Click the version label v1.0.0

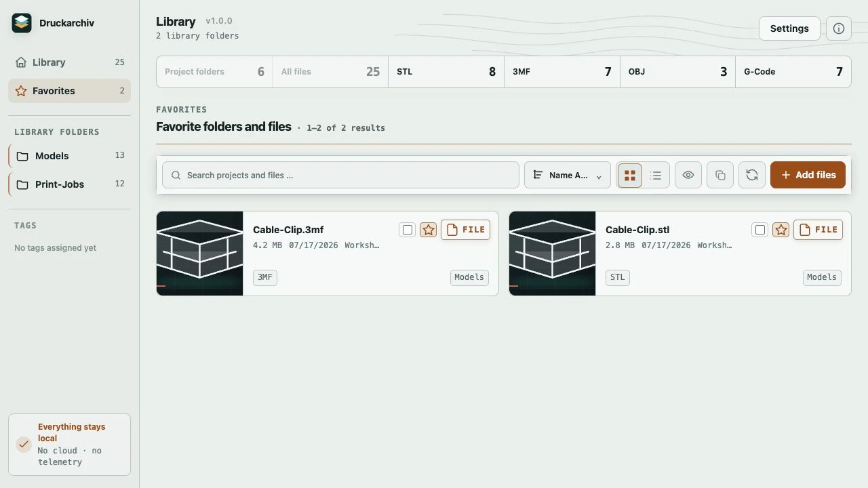coord(219,21)
